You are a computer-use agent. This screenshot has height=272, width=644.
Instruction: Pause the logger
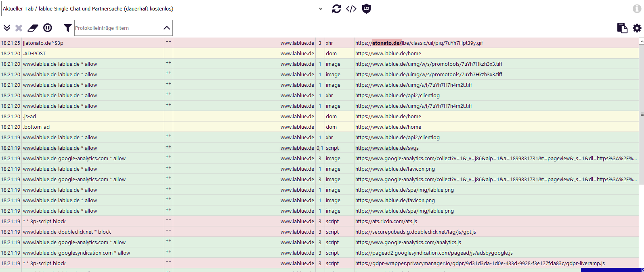coord(48,28)
